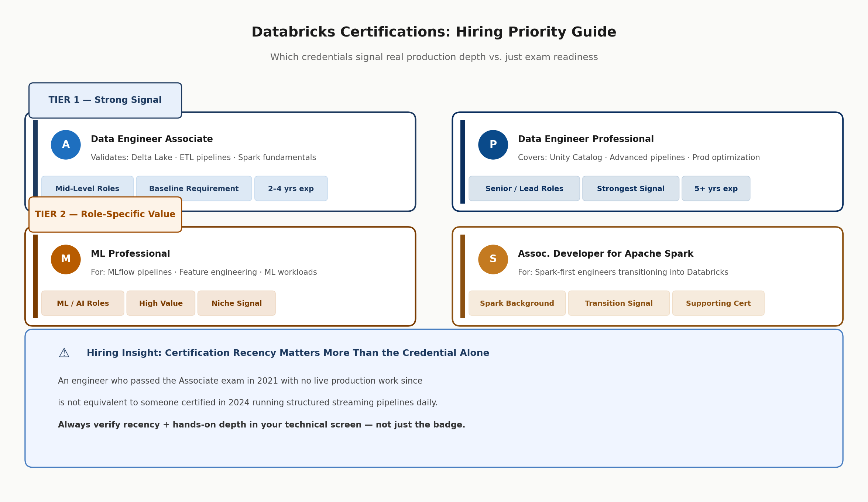The image size is (868, 502).
Task: Click the 'An engineer who passed' sentence
Action: pos(240,381)
